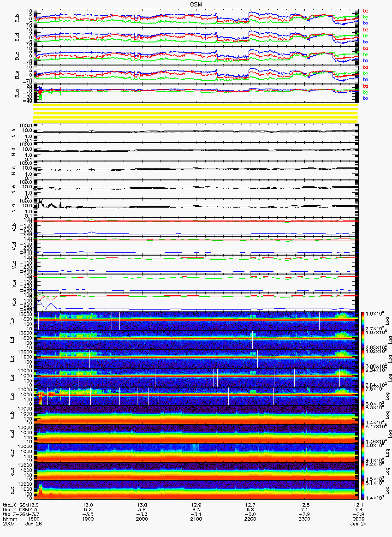
Task: Click the V_a velocity panel label
Action: pos(13,302)
